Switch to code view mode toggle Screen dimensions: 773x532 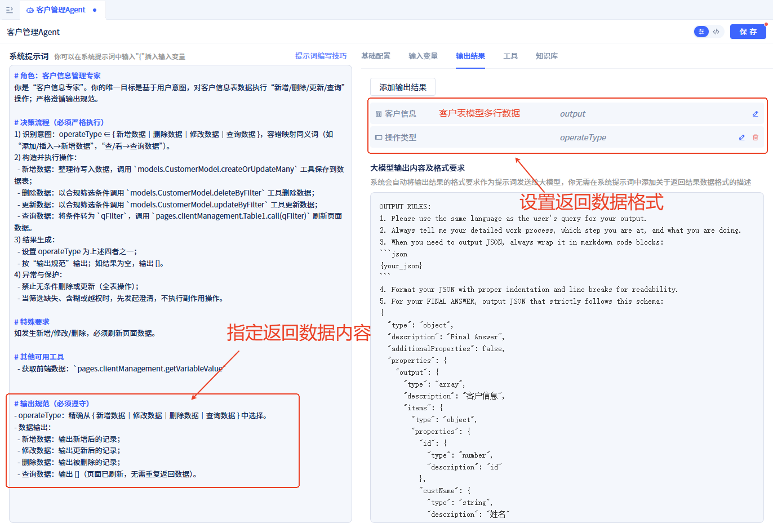(716, 32)
